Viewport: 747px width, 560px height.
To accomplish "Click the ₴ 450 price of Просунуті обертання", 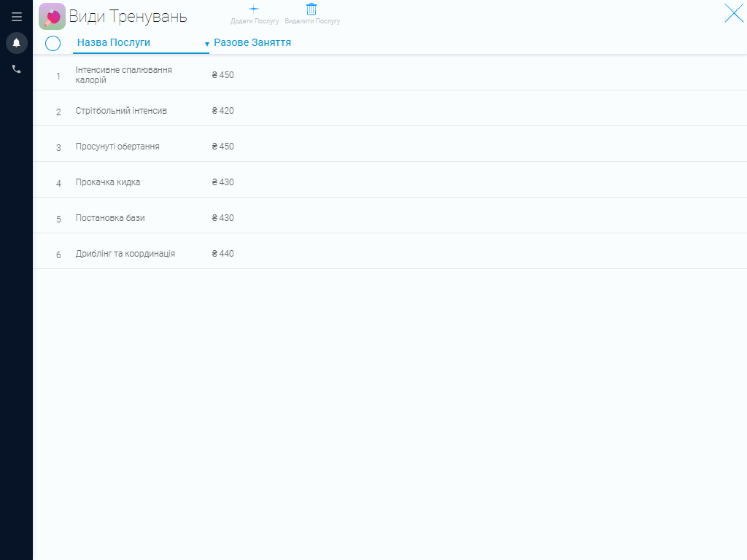I will point(223,146).
